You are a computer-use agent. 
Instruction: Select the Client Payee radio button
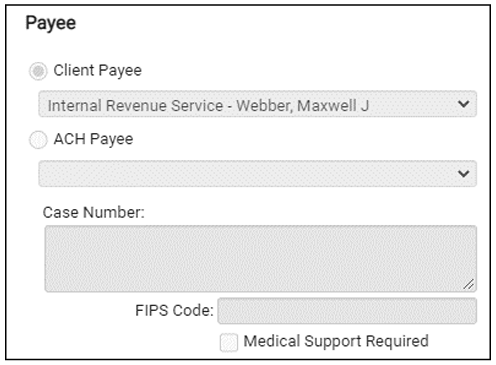38,71
